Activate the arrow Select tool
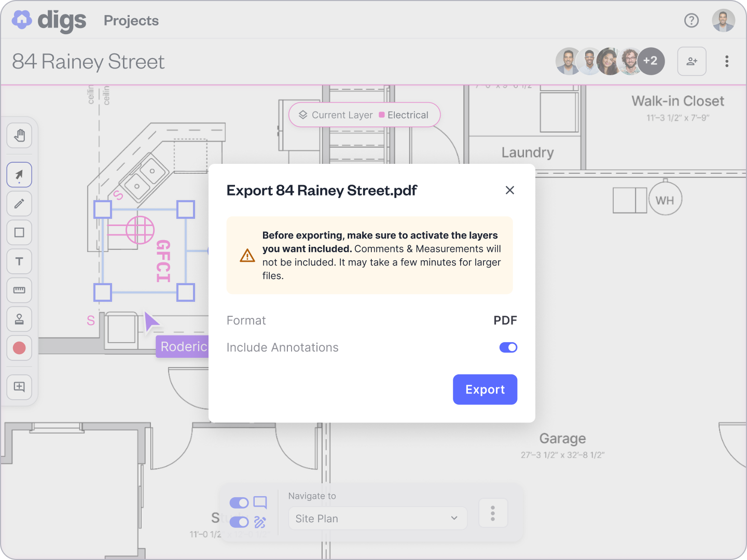 click(x=19, y=175)
